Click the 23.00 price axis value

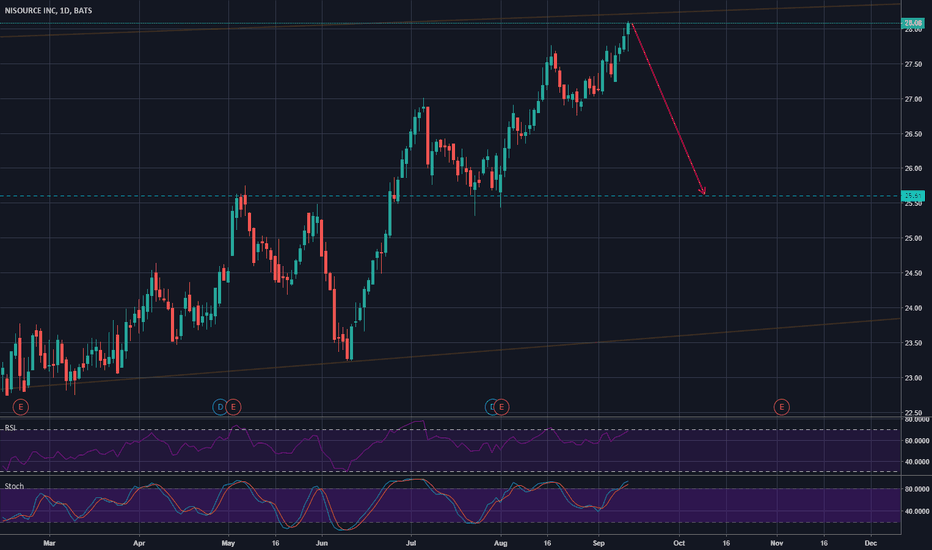pos(914,378)
